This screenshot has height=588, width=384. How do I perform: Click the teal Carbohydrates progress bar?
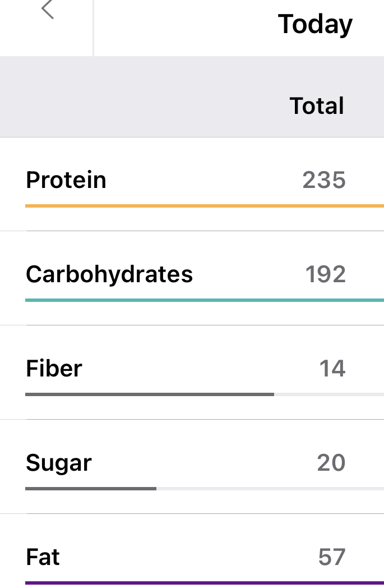point(204,300)
